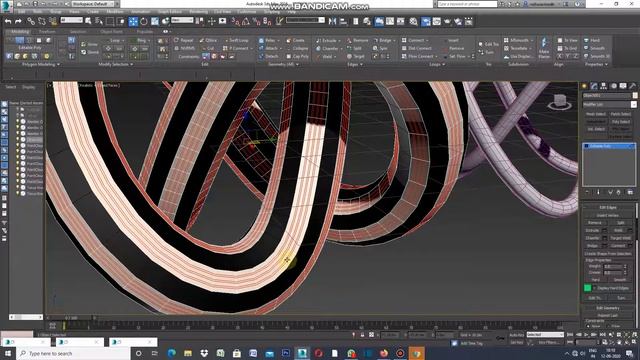Image resolution: width=640 pixels, height=360 pixels.
Task: Click the Cap Poly button in ribbon
Action: tap(297, 56)
